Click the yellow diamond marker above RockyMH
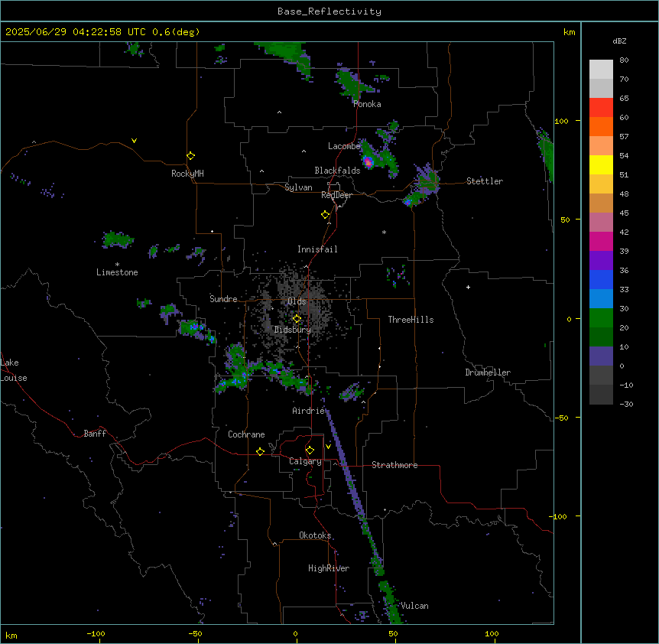Screen dimensions: 659x644 pyautogui.click(x=190, y=156)
